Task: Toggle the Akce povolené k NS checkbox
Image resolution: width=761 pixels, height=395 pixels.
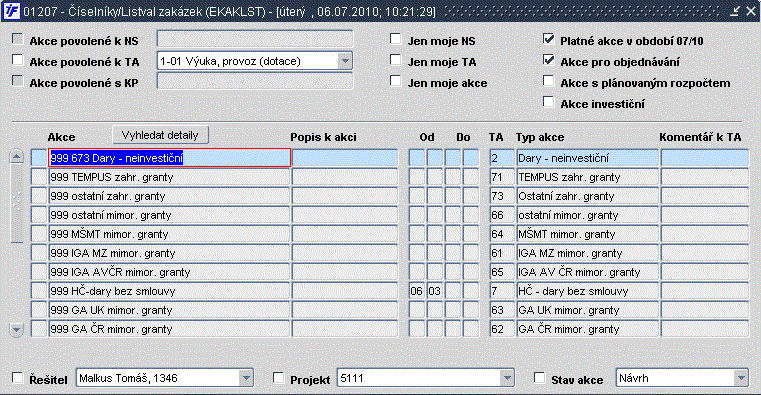Action: tap(17, 39)
